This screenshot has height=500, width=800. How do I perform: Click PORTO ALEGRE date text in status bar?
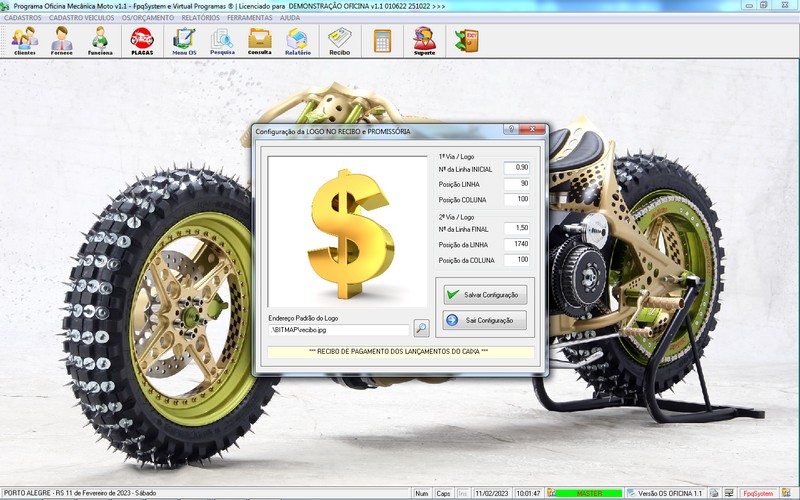80,493
